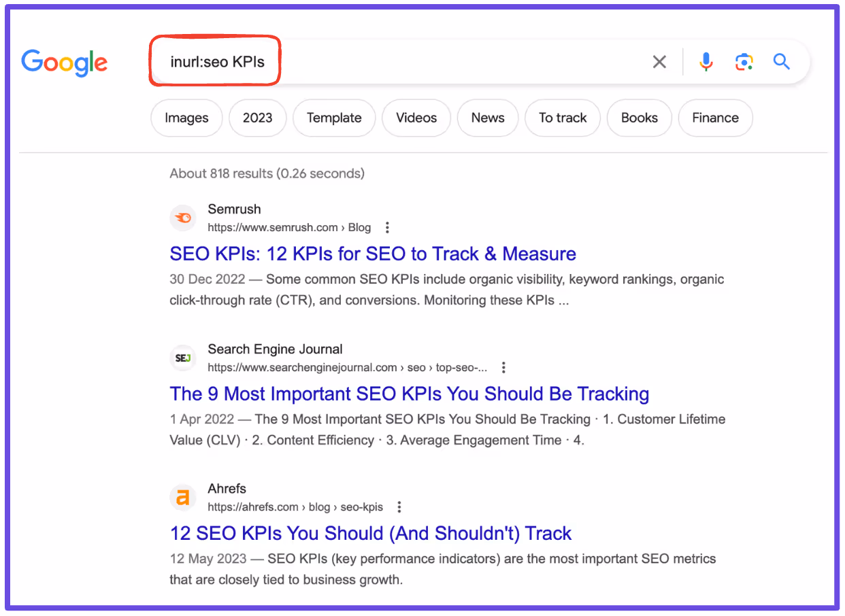Viewport: 845px width, 616px height.
Task: Select the Books filter chip
Action: pos(640,118)
